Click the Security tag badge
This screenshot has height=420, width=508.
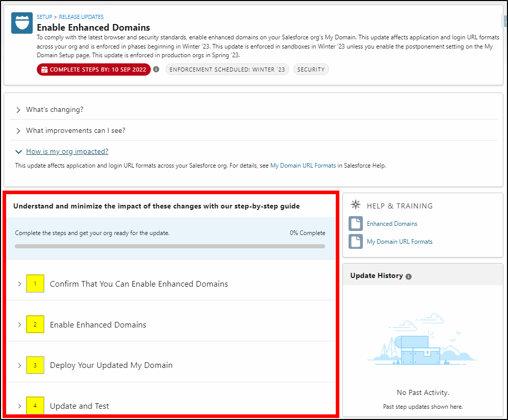(x=311, y=69)
